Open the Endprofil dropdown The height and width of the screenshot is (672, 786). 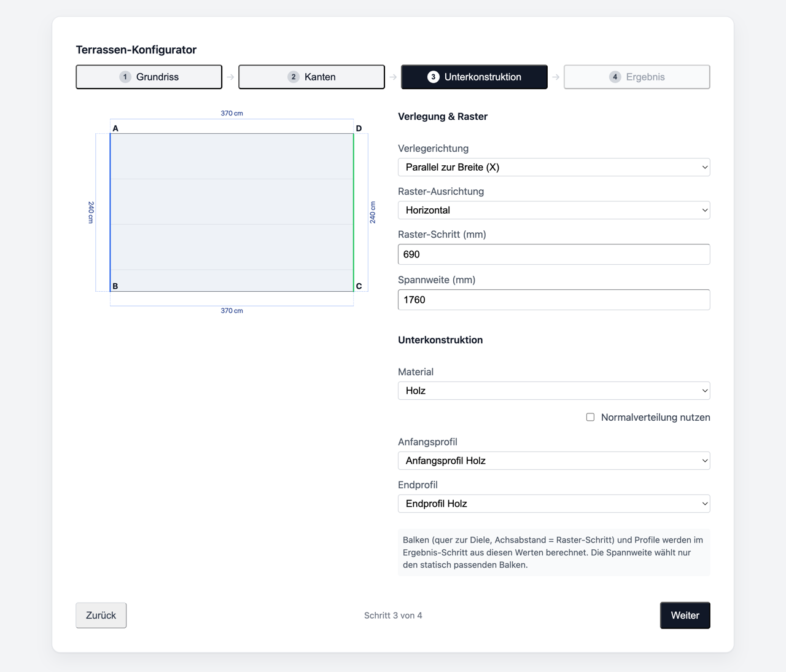[554, 504]
